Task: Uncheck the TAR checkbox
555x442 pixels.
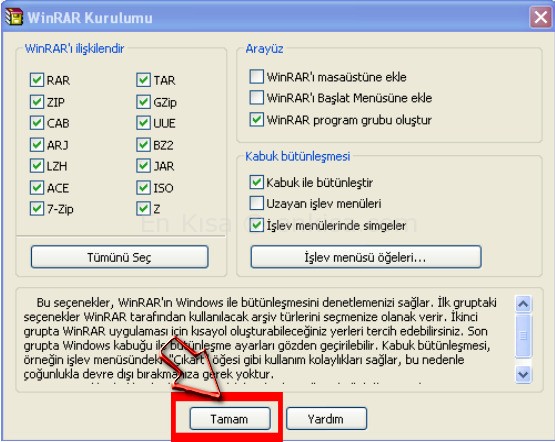Action: (143, 80)
